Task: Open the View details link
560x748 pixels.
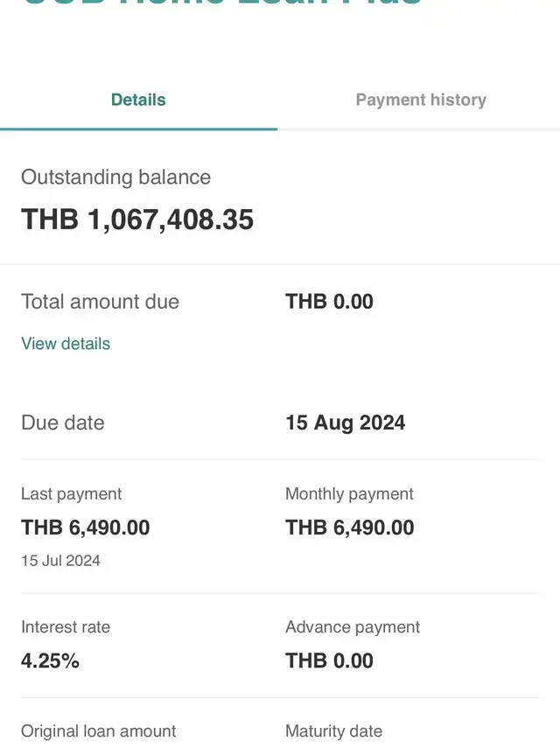Action: (66, 344)
